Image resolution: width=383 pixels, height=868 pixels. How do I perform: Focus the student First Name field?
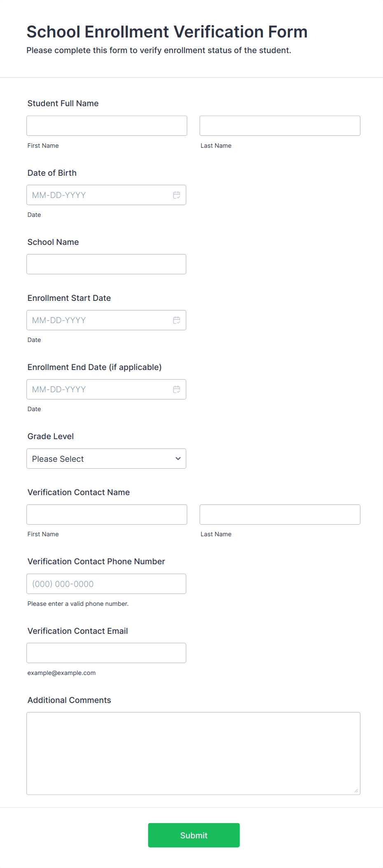[x=107, y=126]
